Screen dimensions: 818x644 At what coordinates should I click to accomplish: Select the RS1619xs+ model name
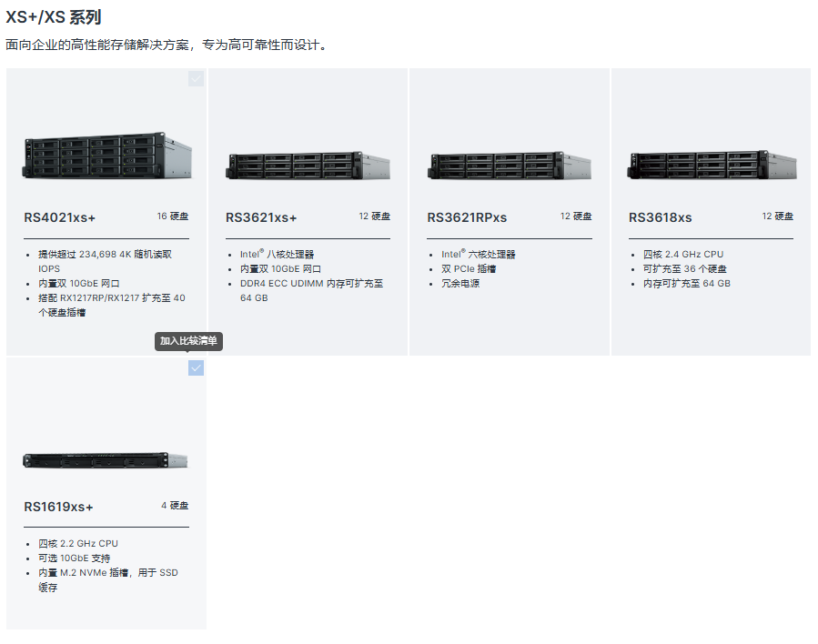[58, 507]
